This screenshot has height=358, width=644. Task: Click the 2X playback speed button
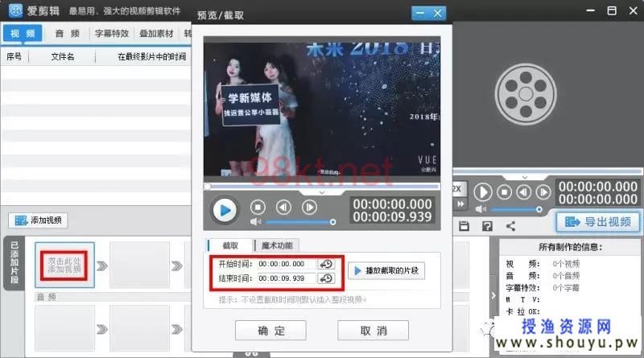457,188
